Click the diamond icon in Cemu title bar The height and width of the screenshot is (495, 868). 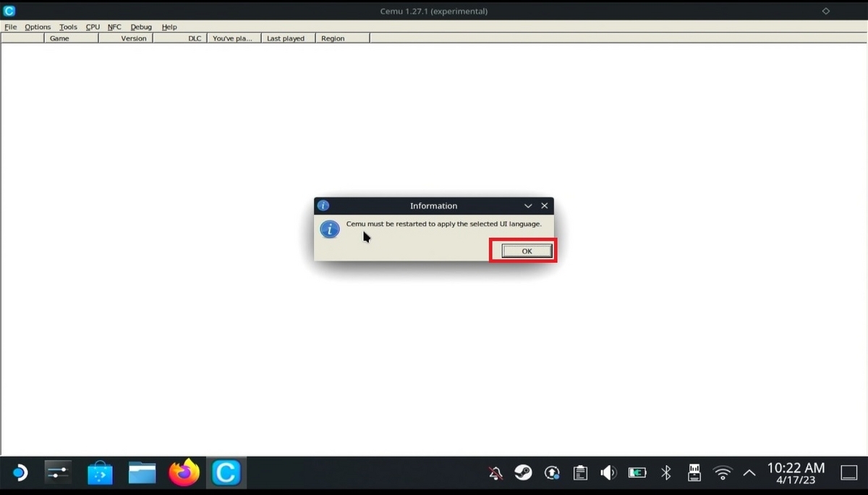[826, 11]
